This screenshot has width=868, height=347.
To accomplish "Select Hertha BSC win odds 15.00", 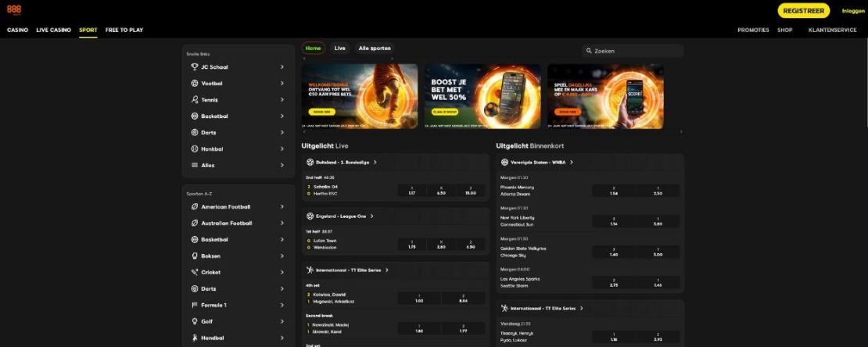I will pos(471,191).
